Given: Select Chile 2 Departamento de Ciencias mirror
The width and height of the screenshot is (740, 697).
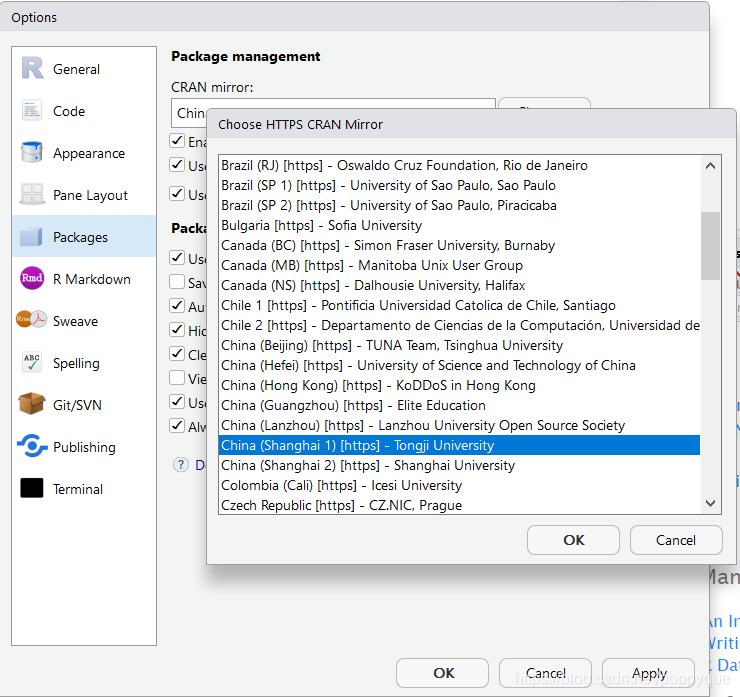Looking at the screenshot, I should pyautogui.click(x=459, y=325).
